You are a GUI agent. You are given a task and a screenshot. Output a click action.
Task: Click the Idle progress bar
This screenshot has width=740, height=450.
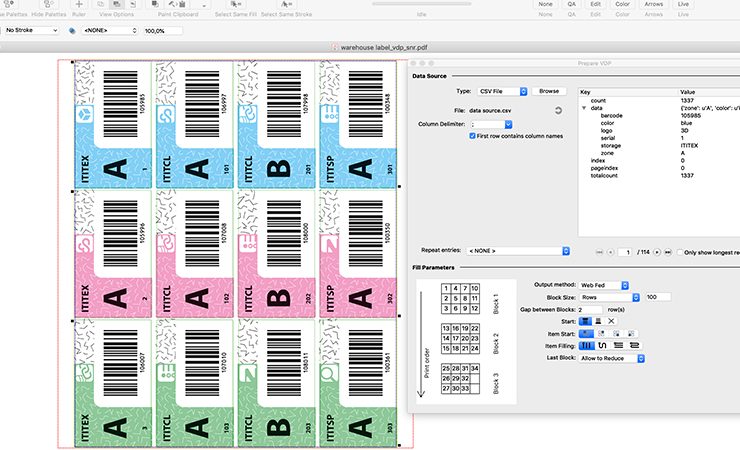pyautogui.click(x=421, y=4)
